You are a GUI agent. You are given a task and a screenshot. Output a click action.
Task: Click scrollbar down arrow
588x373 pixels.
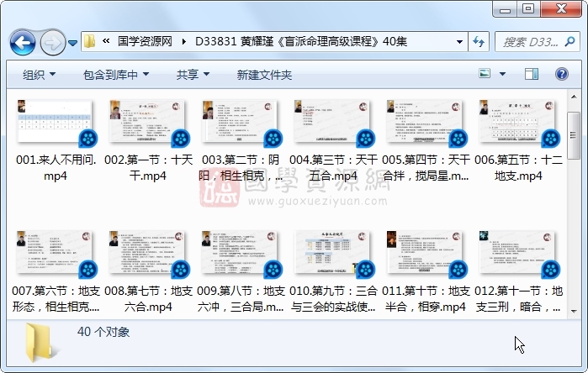coord(574,311)
